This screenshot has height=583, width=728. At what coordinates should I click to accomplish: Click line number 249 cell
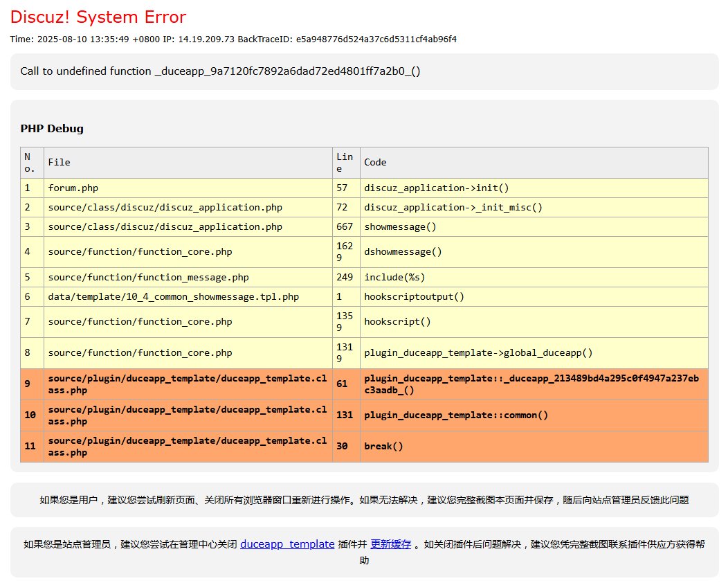[x=346, y=278]
